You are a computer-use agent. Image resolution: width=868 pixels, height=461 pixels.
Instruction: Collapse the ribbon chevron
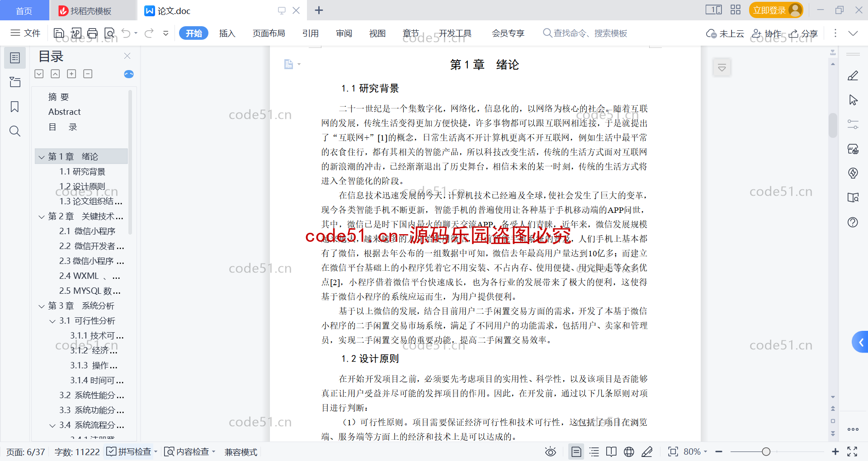pos(853,33)
